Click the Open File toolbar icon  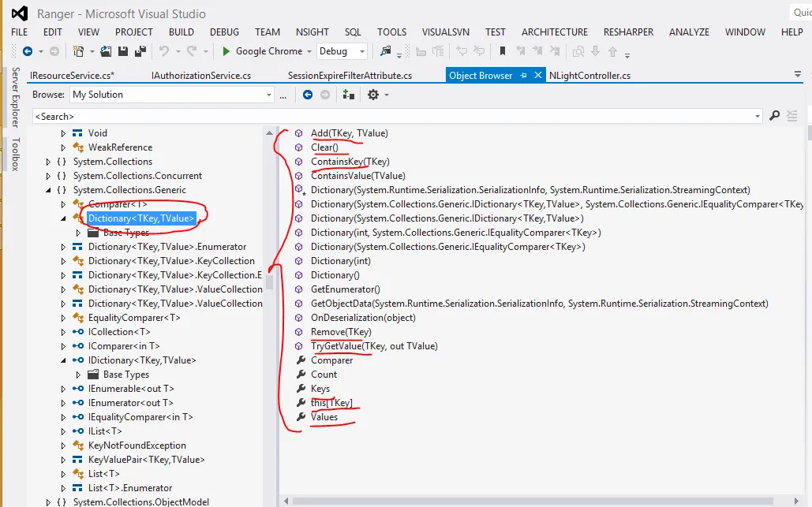106,51
